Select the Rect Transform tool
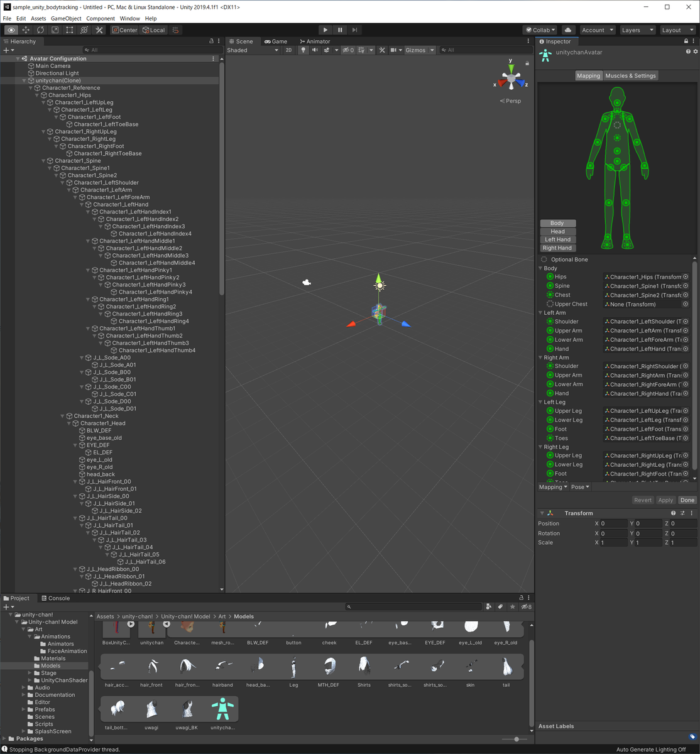Image resolution: width=700 pixels, height=754 pixels. 70,30
